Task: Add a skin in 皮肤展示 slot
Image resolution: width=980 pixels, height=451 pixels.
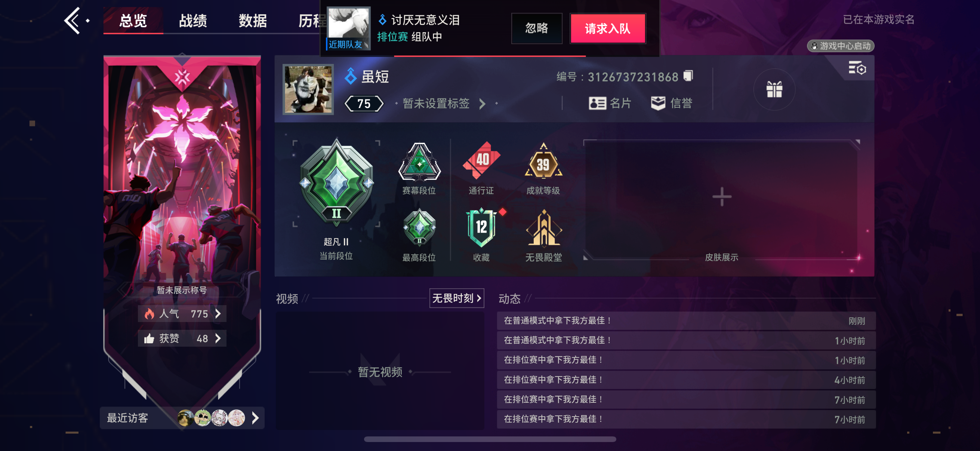Action: point(722,197)
